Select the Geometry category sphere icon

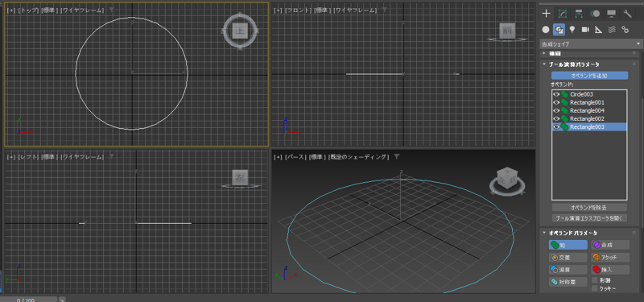546,29
